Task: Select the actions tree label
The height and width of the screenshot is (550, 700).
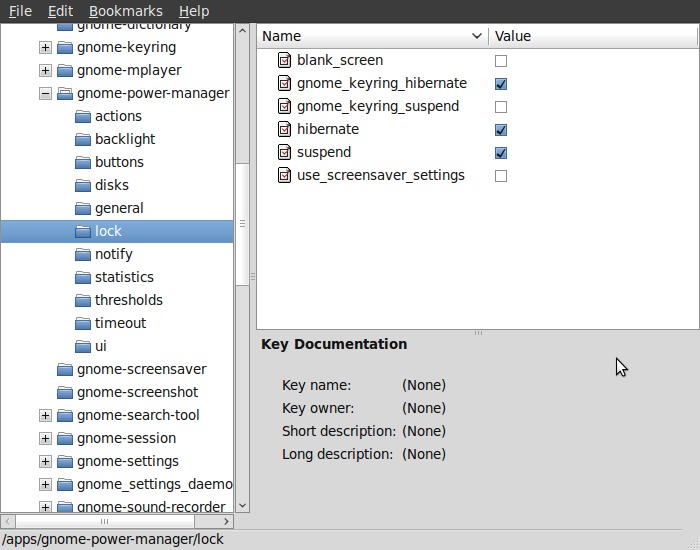Action: coord(118,116)
